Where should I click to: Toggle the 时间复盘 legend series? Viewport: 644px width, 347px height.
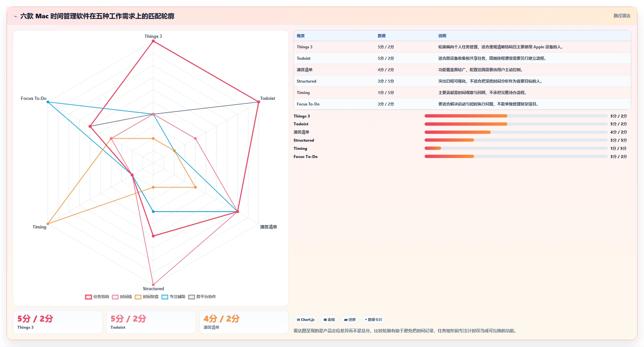click(147, 297)
